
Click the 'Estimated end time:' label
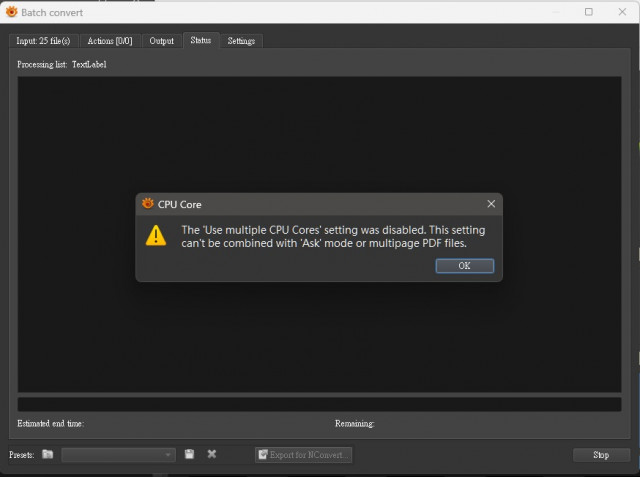tap(51, 424)
